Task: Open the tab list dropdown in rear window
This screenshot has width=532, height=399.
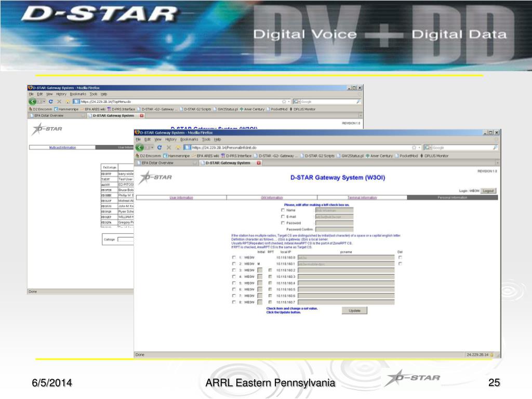Action: [361, 116]
